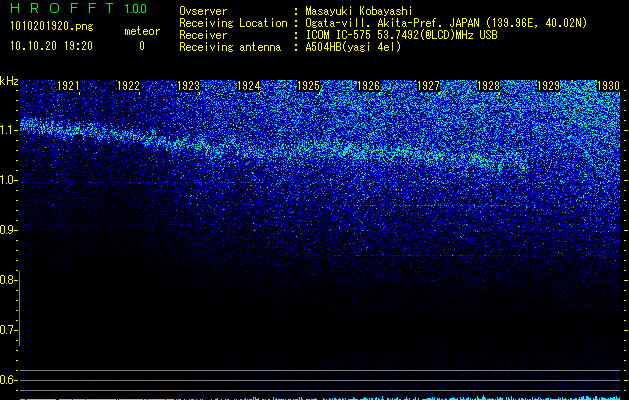The image size is (629, 400).
Task: Click the Receiving antenna field label
Action: (230, 47)
